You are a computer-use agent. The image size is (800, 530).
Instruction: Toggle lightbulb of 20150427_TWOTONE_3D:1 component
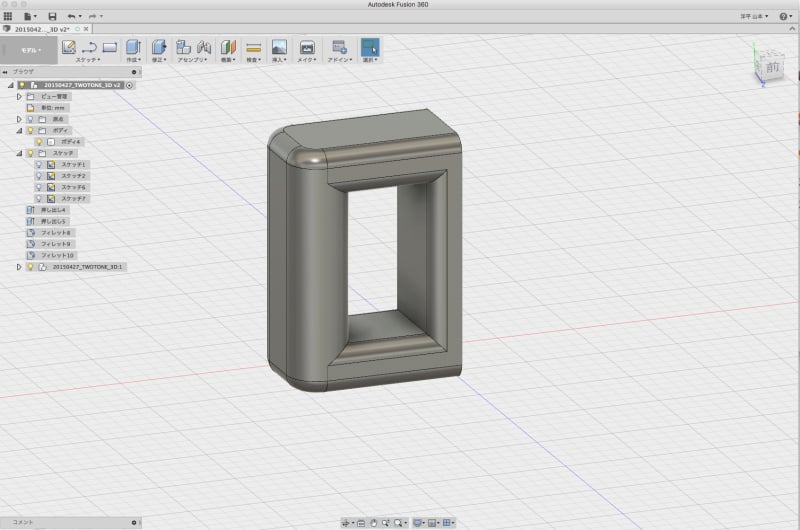tap(31, 267)
